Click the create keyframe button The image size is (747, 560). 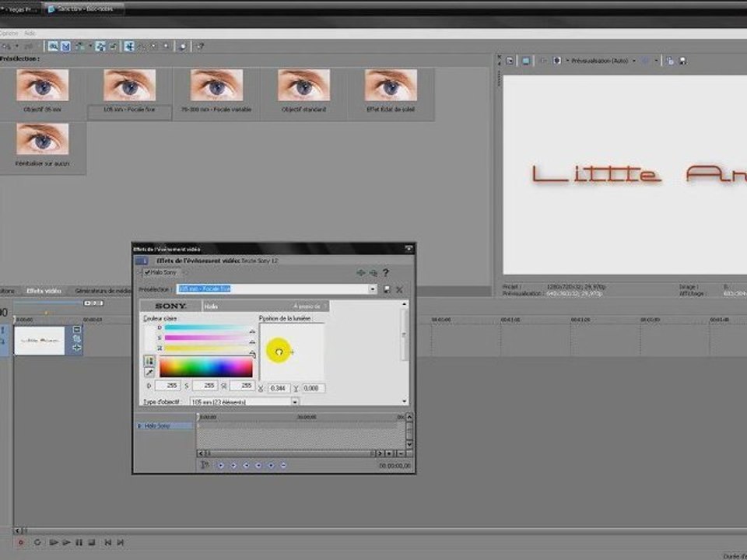point(271,465)
